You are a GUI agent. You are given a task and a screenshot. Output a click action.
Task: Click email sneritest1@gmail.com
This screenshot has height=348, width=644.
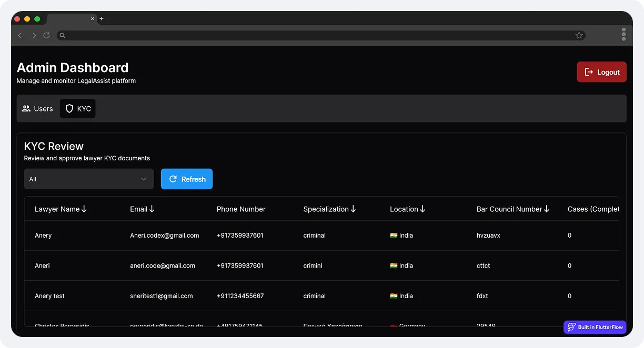[162, 296]
